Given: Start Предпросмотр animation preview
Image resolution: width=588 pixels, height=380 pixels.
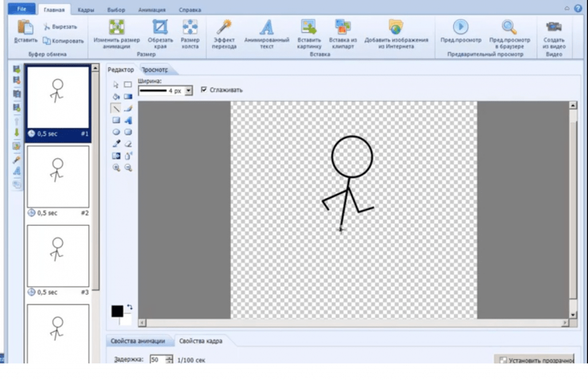Looking at the screenshot, I should click(x=461, y=32).
